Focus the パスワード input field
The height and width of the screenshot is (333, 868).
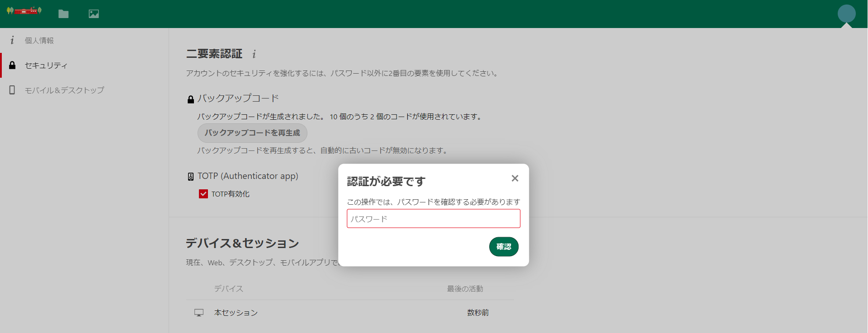pyautogui.click(x=433, y=219)
